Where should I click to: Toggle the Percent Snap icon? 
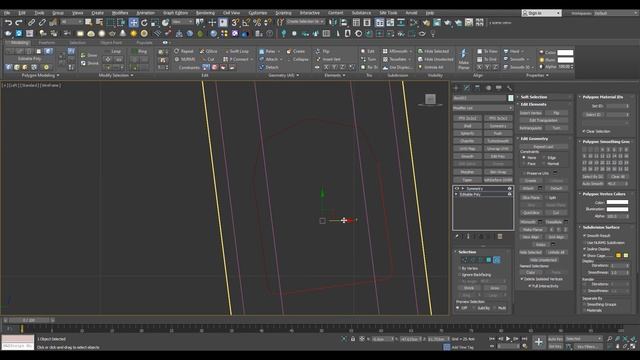click(x=257, y=23)
